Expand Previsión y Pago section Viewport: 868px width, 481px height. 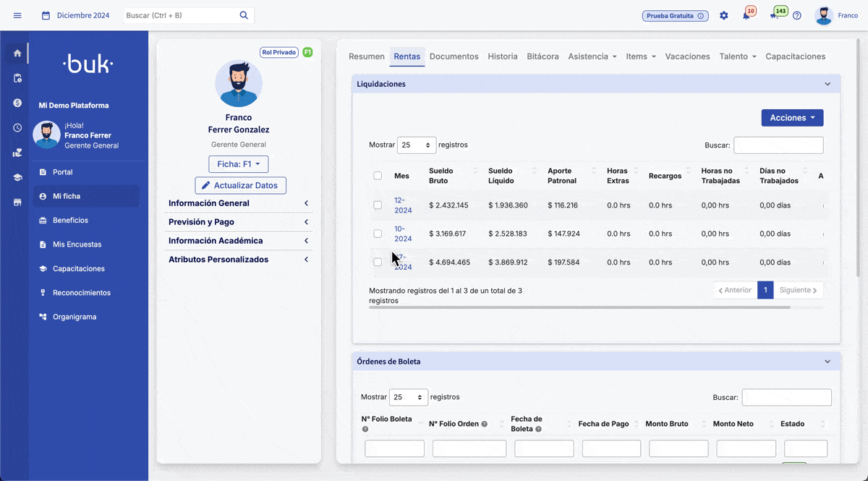239,222
